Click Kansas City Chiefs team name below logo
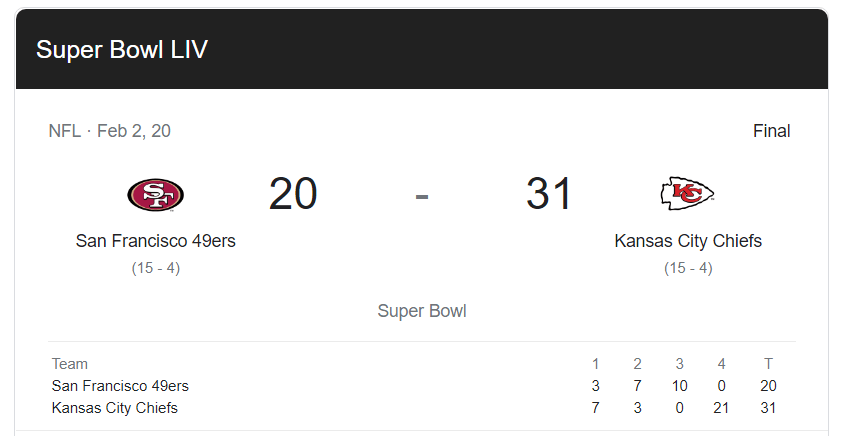Viewport: 849px width, 436px height. (688, 241)
